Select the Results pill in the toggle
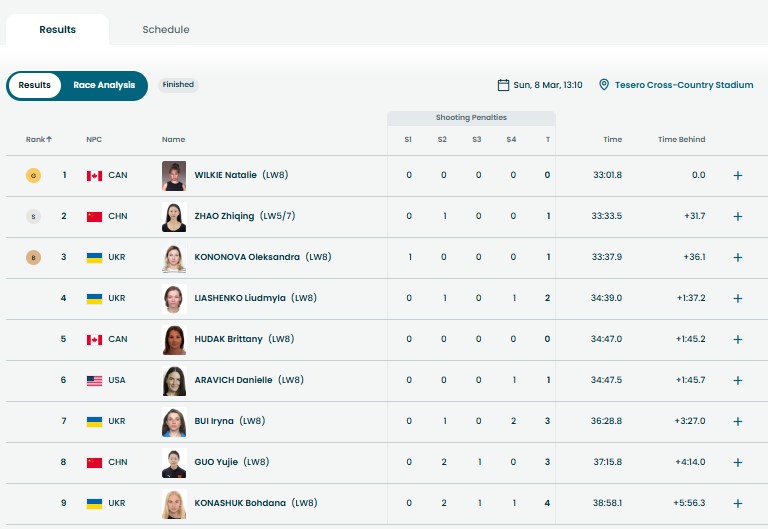This screenshot has height=529, width=768. click(x=35, y=85)
